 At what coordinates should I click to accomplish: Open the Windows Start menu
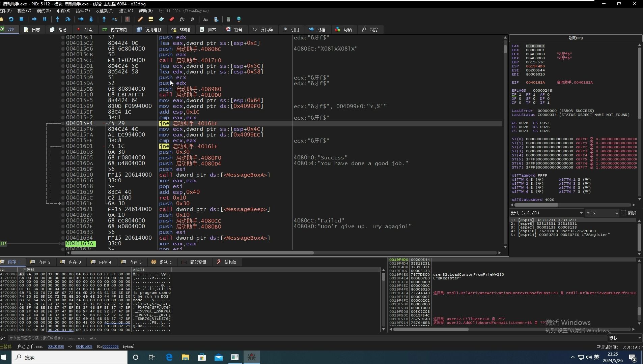[x=4, y=357]
